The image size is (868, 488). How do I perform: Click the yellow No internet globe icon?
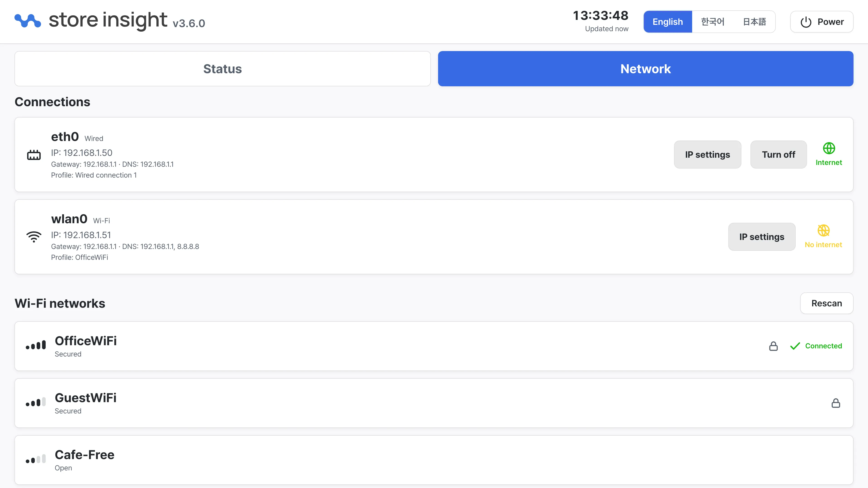point(823,230)
